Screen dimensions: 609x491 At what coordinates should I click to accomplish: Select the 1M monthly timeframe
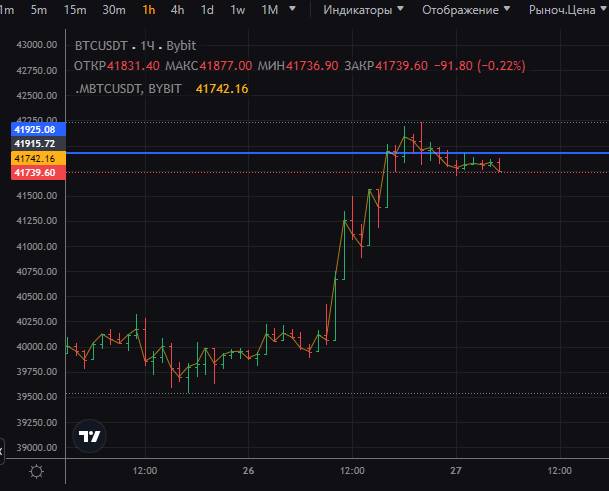(270, 10)
